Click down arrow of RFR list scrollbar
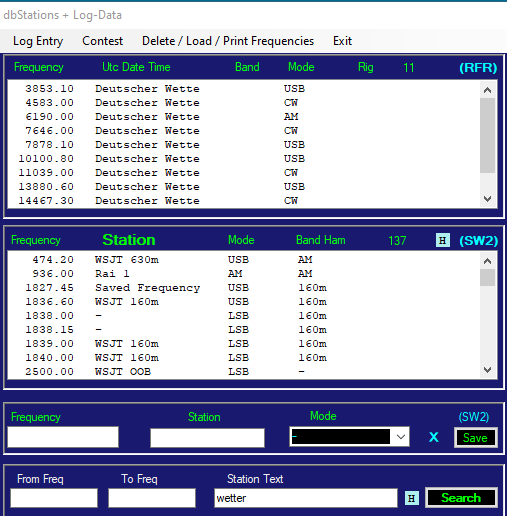Screen dimensions: 507x516 487,199
